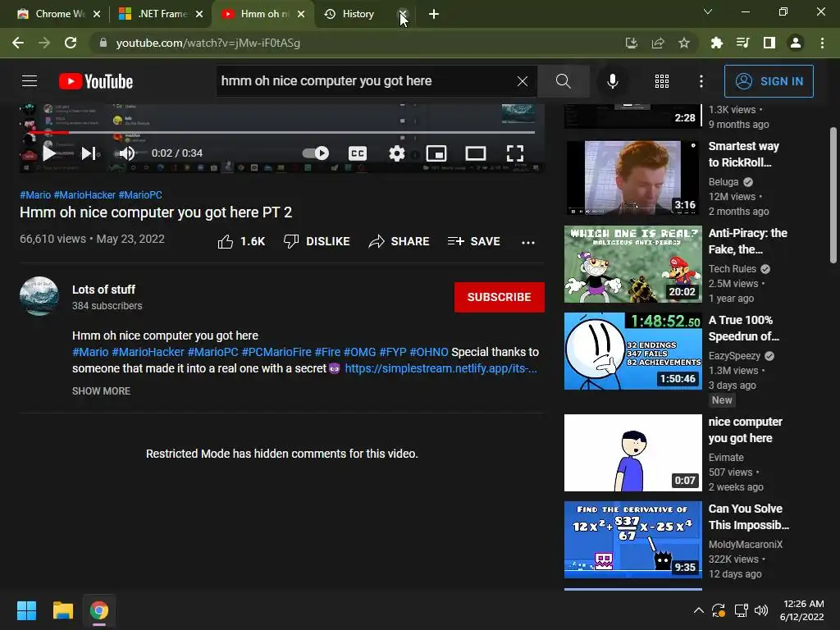Open the Lots of stuff channel avatar

tap(39, 296)
